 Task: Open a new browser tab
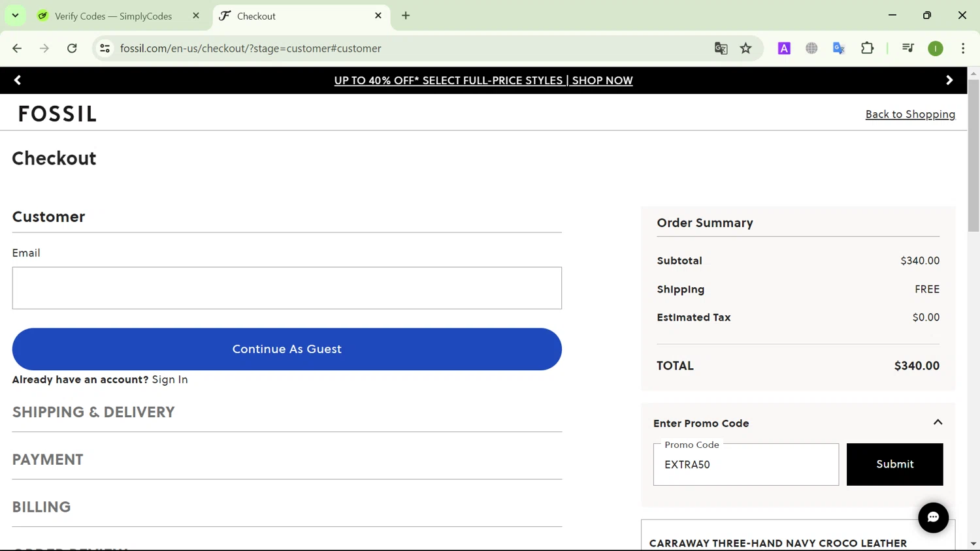click(x=406, y=16)
